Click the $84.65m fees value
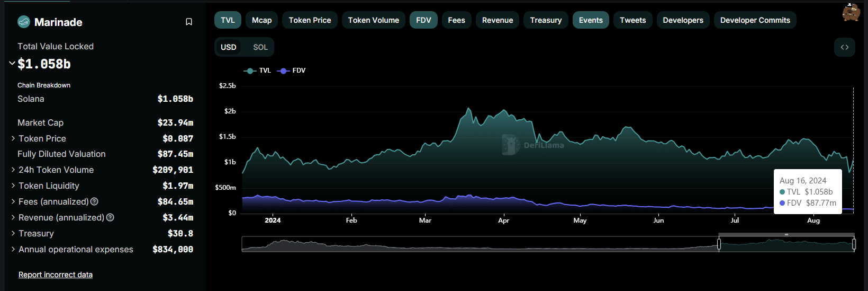868x291 pixels. [x=175, y=201]
